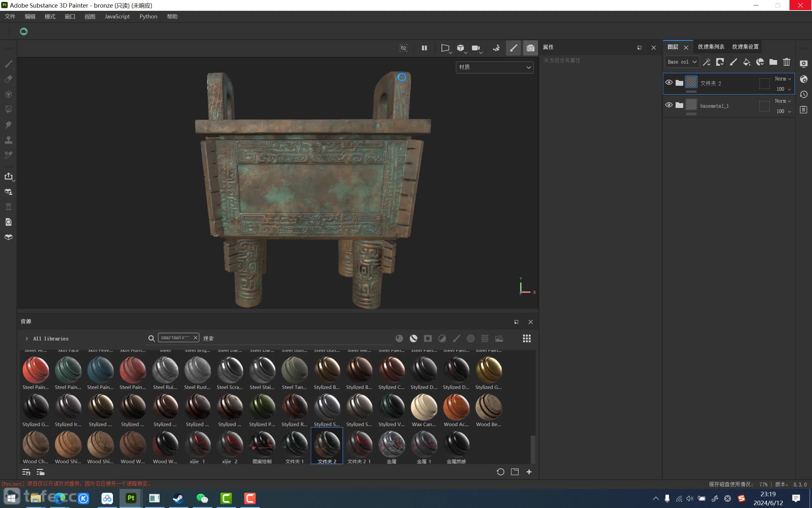812x508 pixels.
Task: Switch assets to grid view icon
Action: pyautogui.click(x=527, y=339)
